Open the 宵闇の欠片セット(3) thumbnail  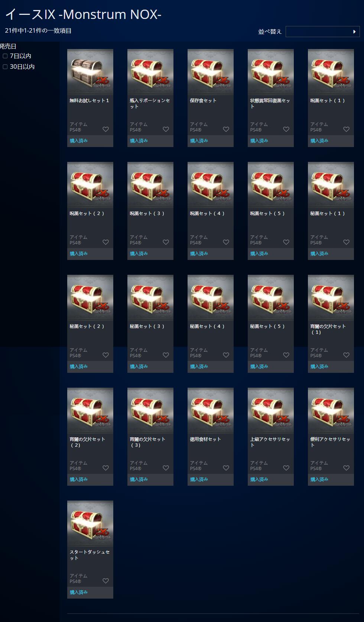[150, 411]
